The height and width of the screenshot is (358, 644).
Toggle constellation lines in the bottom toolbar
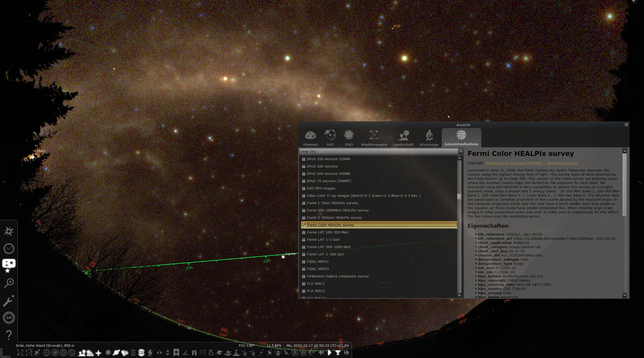point(20,353)
